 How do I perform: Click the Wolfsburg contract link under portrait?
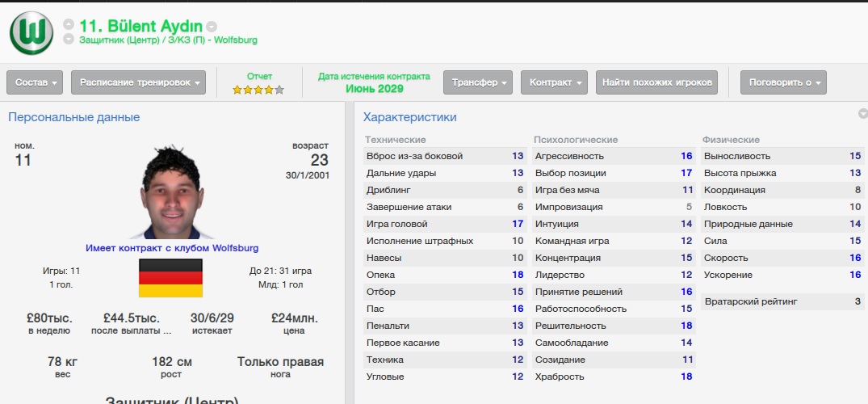(172, 248)
